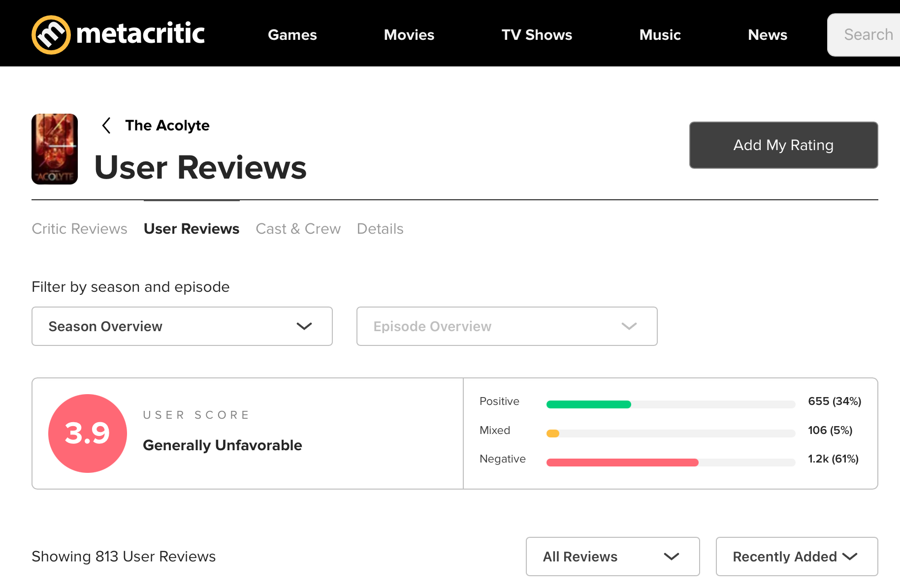This screenshot has width=900, height=588.
Task: Click the large User Reviews heading
Action: point(200,167)
